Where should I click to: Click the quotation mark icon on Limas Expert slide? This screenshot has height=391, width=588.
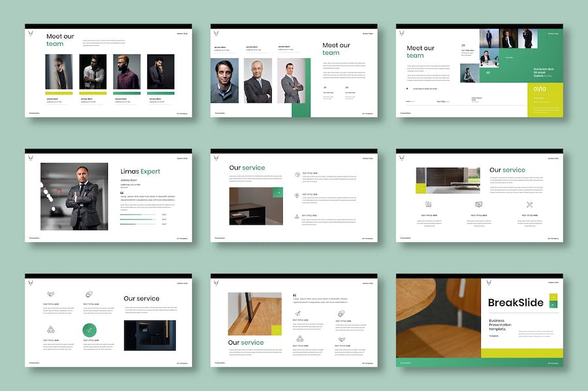[122, 192]
